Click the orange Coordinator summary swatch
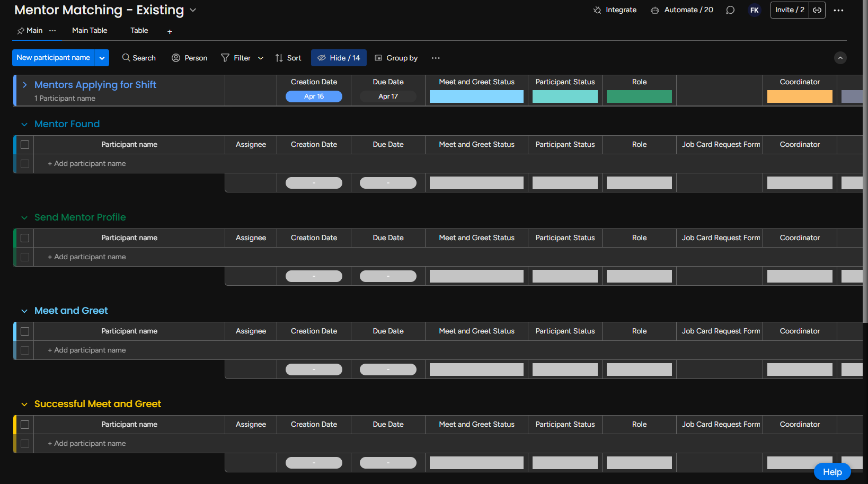868x484 pixels. 800,96
